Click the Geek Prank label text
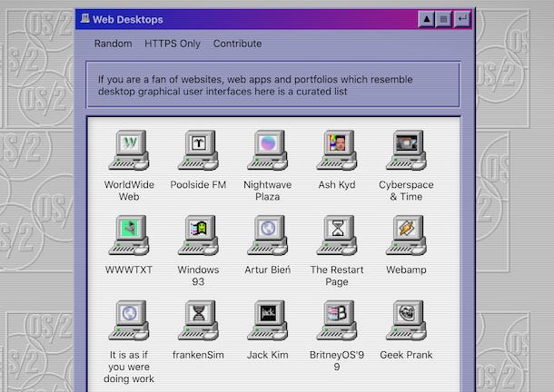554x392 pixels. click(x=406, y=355)
